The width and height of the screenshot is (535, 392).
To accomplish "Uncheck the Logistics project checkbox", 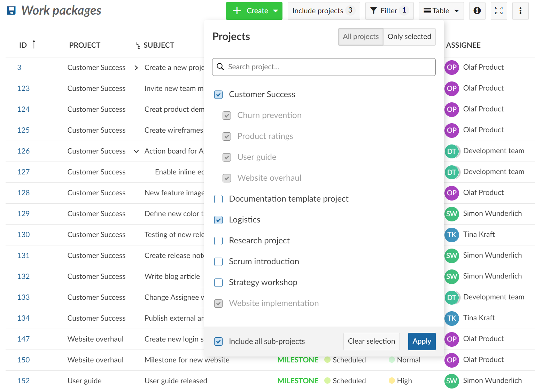I will coord(218,220).
